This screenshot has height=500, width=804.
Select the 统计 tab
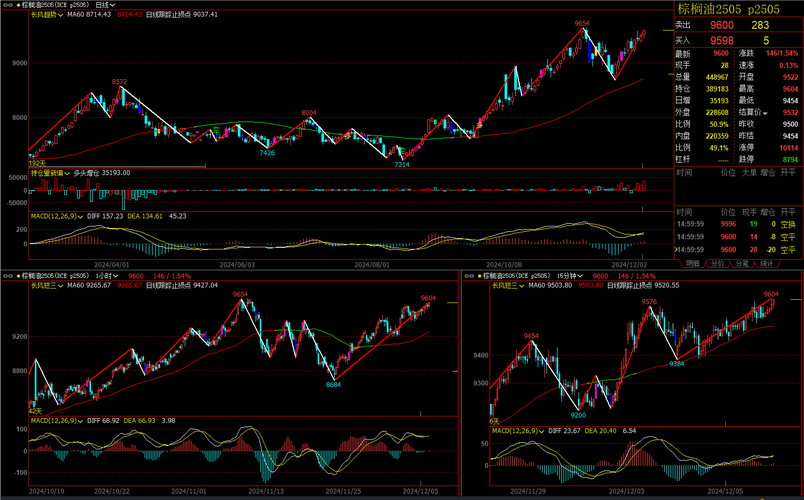point(767,264)
